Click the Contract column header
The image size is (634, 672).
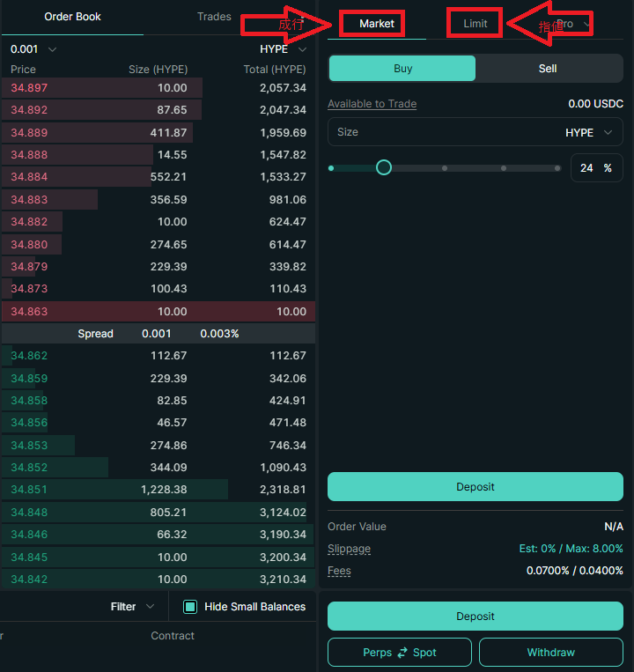[173, 636]
